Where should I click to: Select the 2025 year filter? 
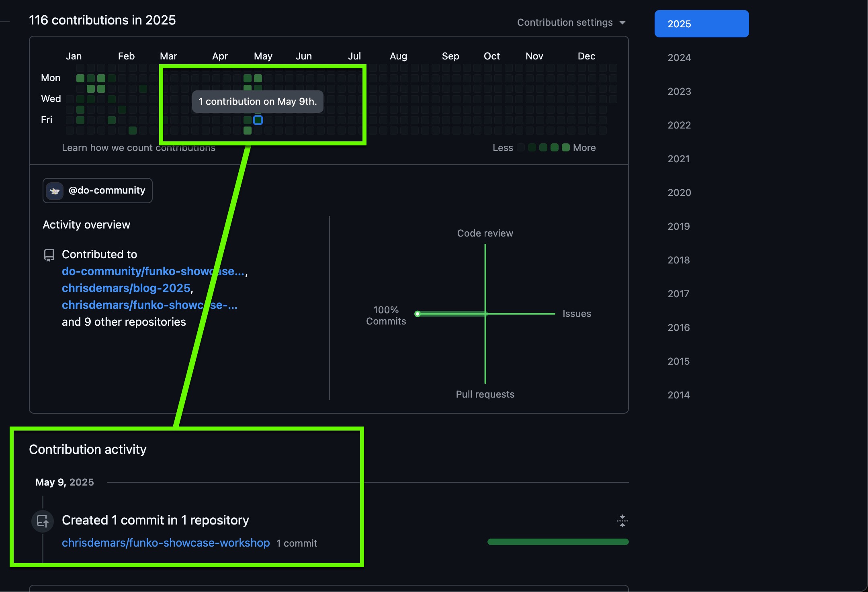[x=701, y=24]
